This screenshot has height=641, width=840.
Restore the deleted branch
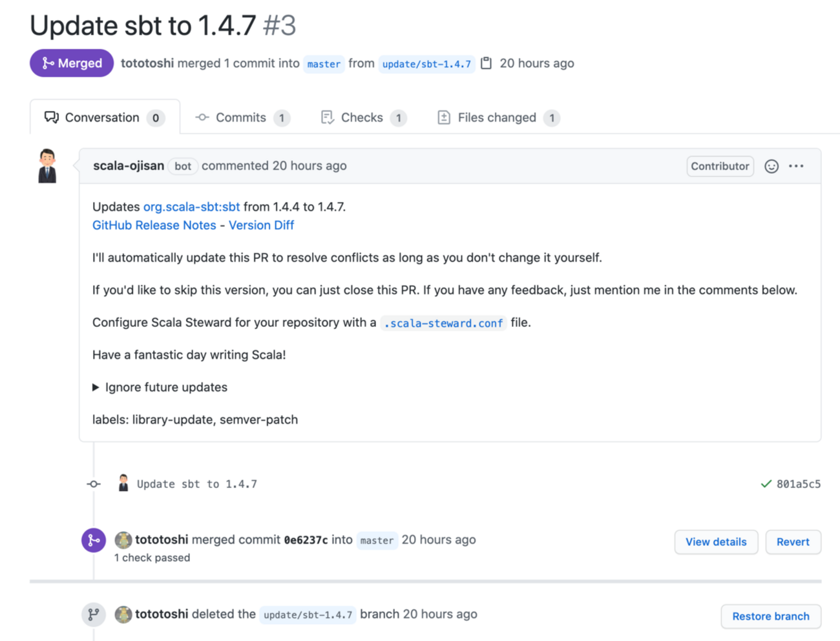[770, 616]
